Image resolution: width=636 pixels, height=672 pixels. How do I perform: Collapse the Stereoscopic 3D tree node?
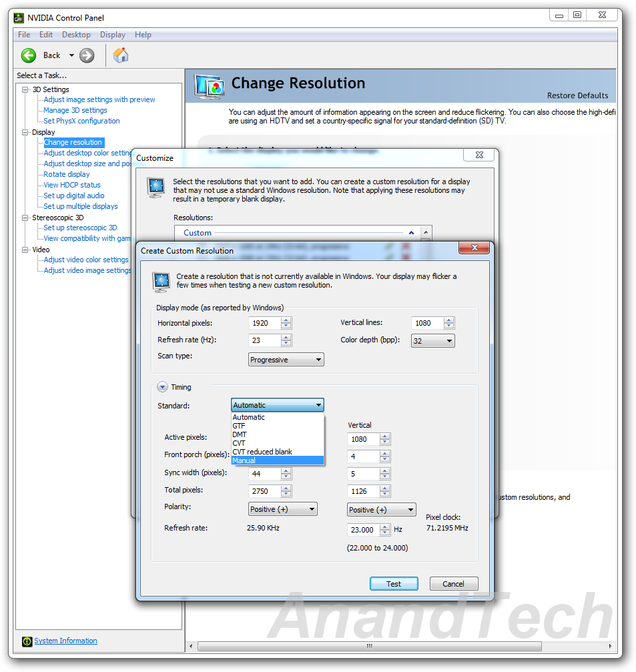click(25, 218)
